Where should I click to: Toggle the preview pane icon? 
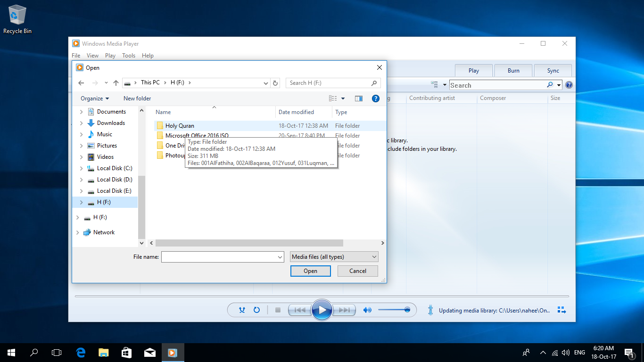359,99
